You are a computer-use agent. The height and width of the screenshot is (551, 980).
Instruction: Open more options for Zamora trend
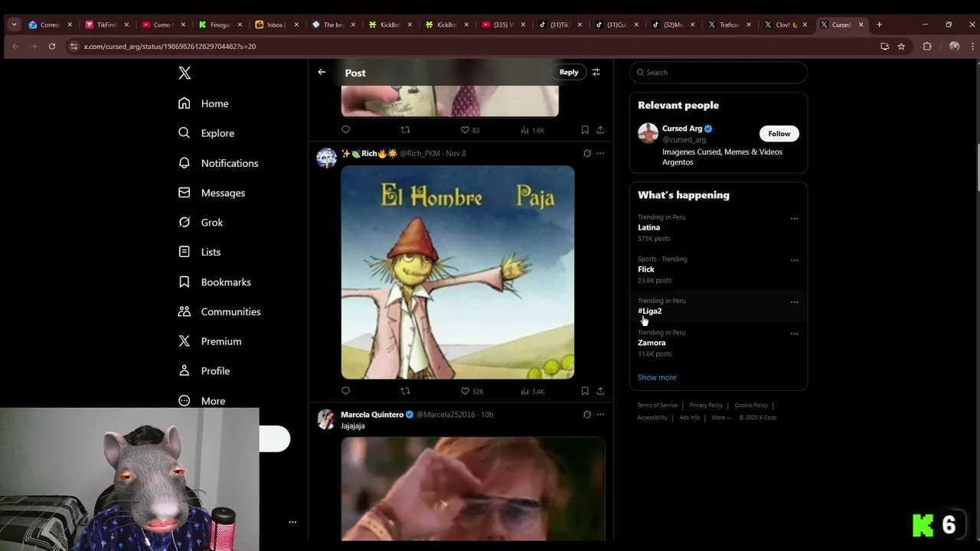pos(794,334)
